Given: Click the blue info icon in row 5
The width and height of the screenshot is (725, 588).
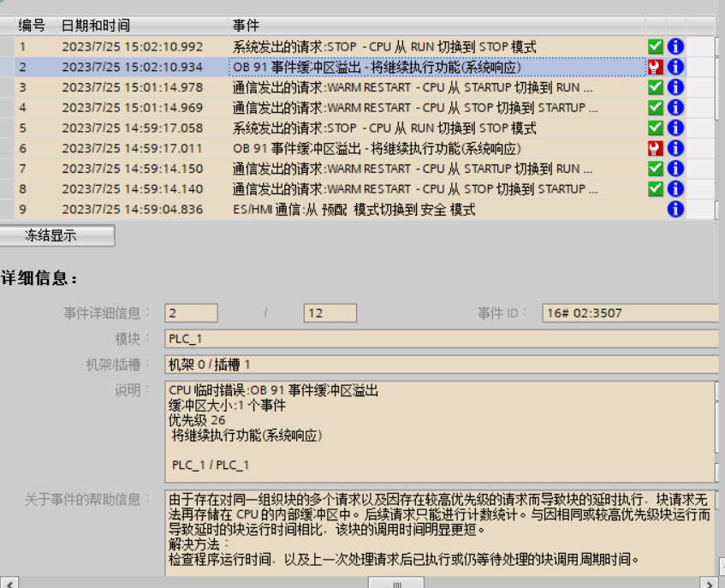Looking at the screenshot, I should (x=675, y=128).
